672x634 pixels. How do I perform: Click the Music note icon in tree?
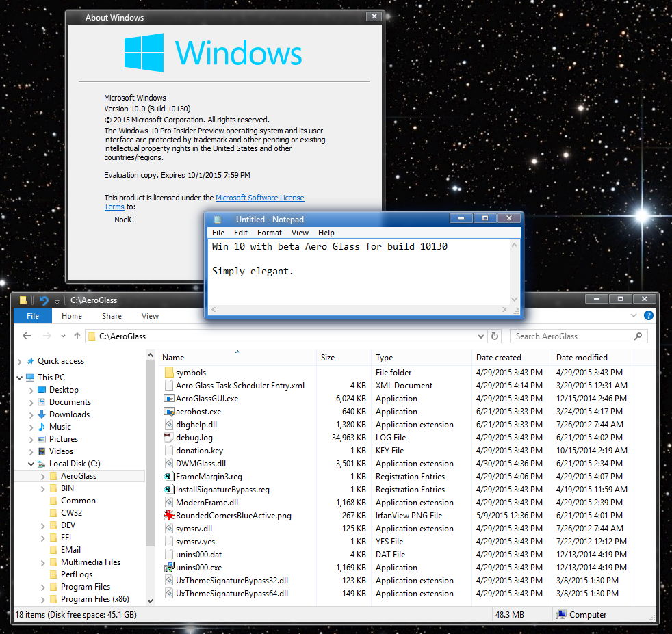click(x=42, y=427)
